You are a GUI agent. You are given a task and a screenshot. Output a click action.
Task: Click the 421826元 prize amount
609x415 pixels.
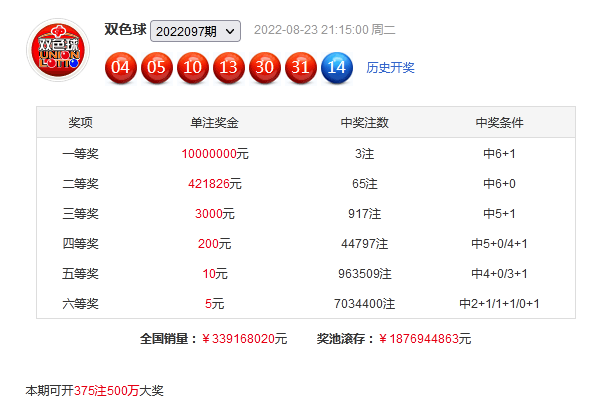pyautogui.click(x=215, y=184)
